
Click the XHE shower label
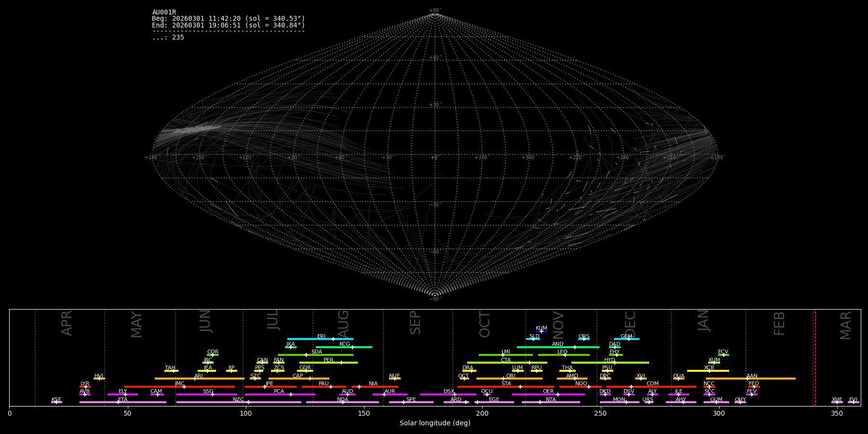tap(837, 400)
